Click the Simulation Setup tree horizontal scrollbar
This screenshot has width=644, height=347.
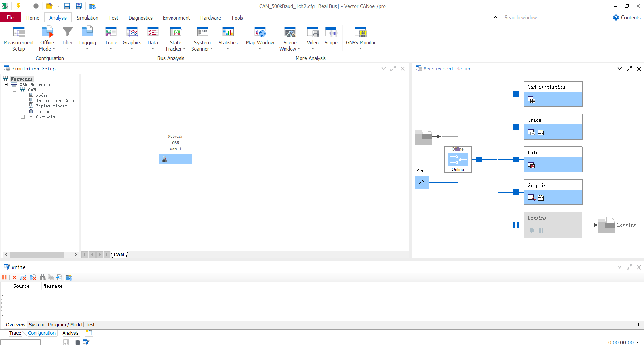pos(37,255)
